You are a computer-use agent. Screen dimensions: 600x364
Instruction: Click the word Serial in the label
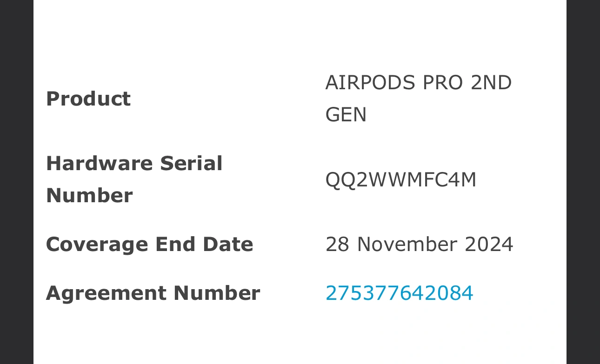192,163
